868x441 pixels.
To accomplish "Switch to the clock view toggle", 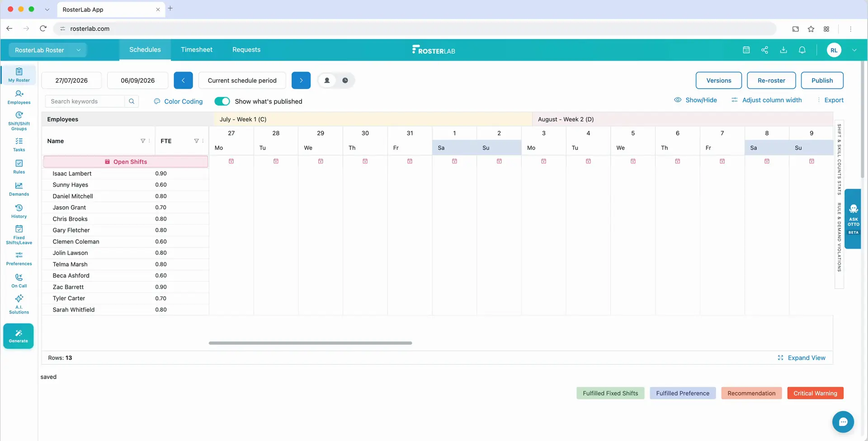I will [x=345, y=81].
